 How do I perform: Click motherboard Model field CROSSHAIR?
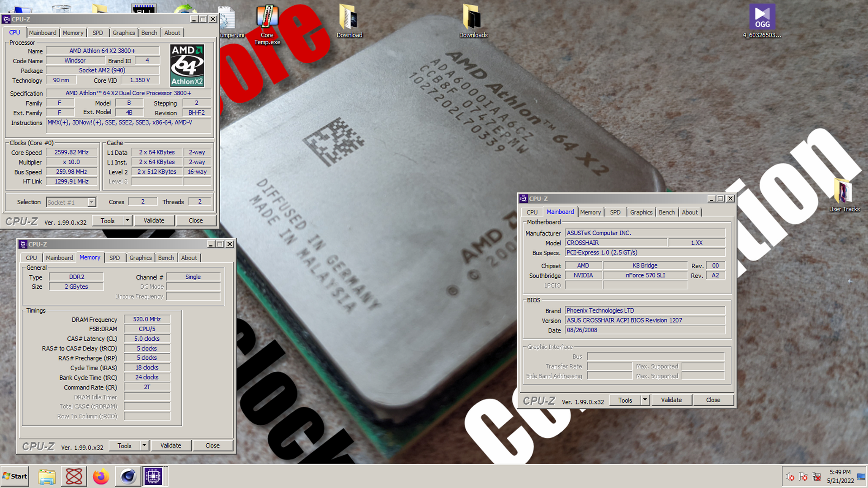[616, 243]
